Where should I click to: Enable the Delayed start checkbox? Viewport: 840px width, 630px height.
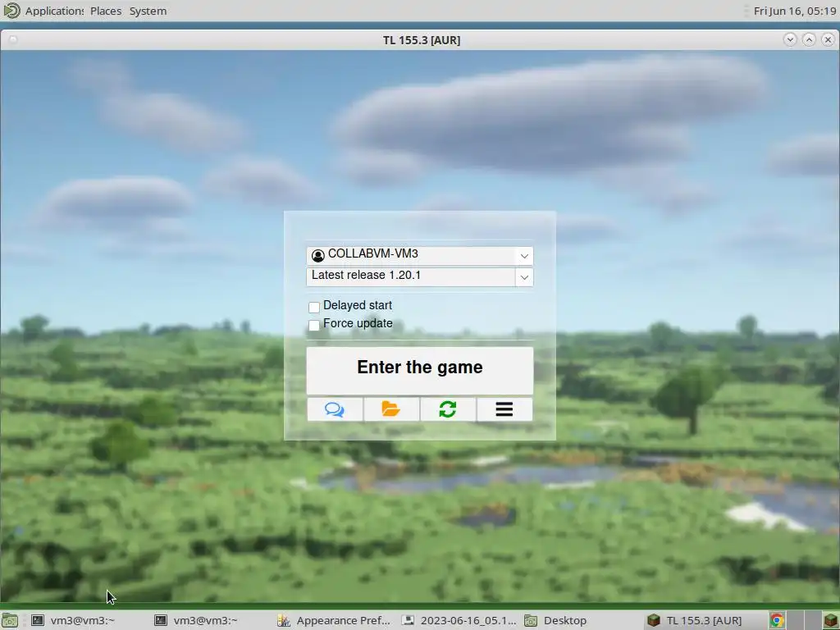pyautogui.click(x=314, y=307)
